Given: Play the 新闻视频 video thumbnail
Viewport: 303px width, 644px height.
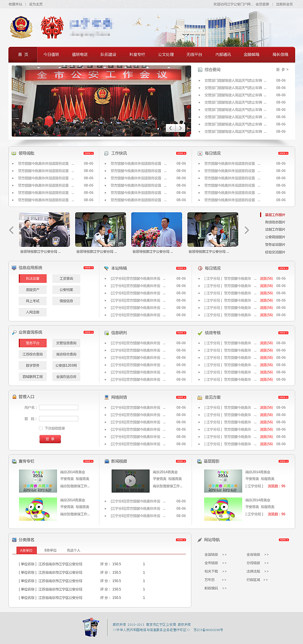Looking at the screenshot, I should 130,481.
